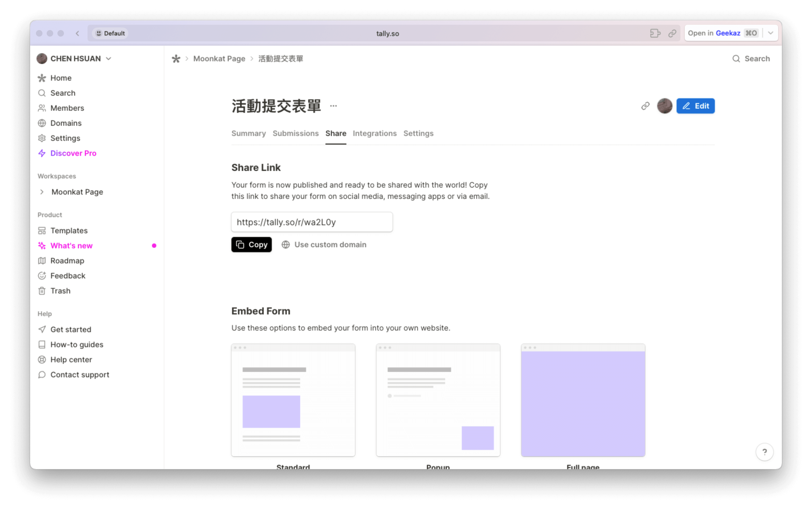Click 活動提交表單 in the breadcrumb
812x509 pixels.
click(281, 59)
